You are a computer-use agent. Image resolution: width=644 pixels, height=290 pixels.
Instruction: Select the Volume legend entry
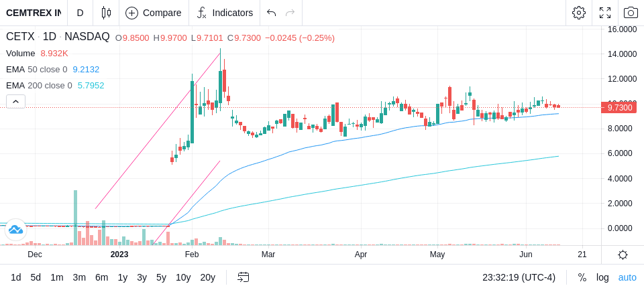(21, 54)
